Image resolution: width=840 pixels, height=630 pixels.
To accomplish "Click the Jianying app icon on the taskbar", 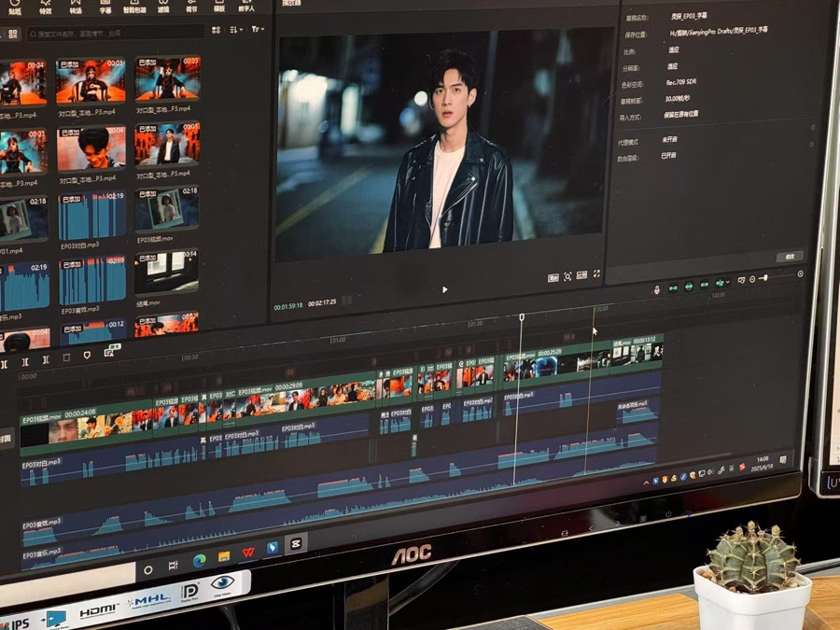I will pyautogui.click(x=295, y=544).
